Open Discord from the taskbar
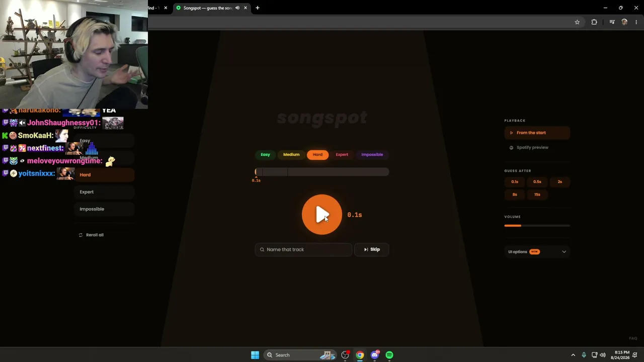Image resolution: width=644 pixels, height=362 pixels. [375, 355]
